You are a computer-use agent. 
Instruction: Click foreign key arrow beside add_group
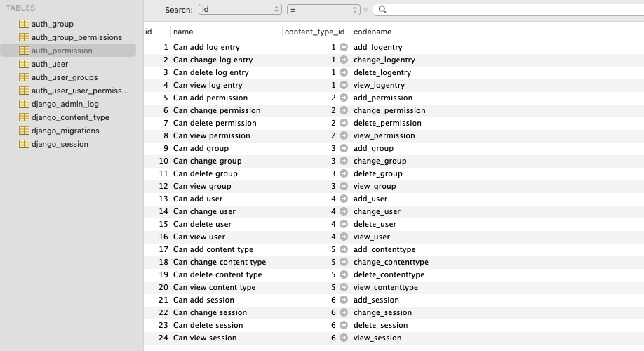coord(344,148)
